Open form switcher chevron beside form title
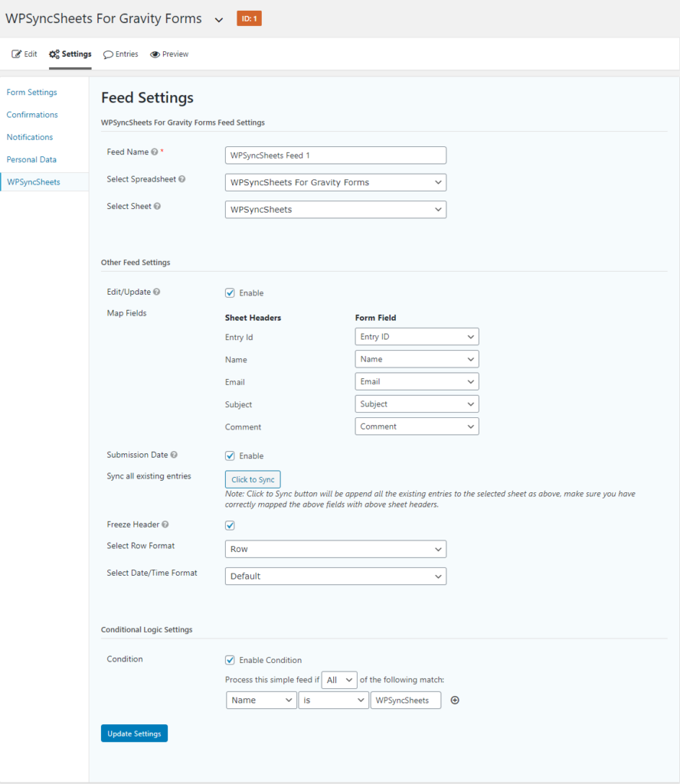The width and height of the screenshot is (680, 784). click(x=218, y=20)
